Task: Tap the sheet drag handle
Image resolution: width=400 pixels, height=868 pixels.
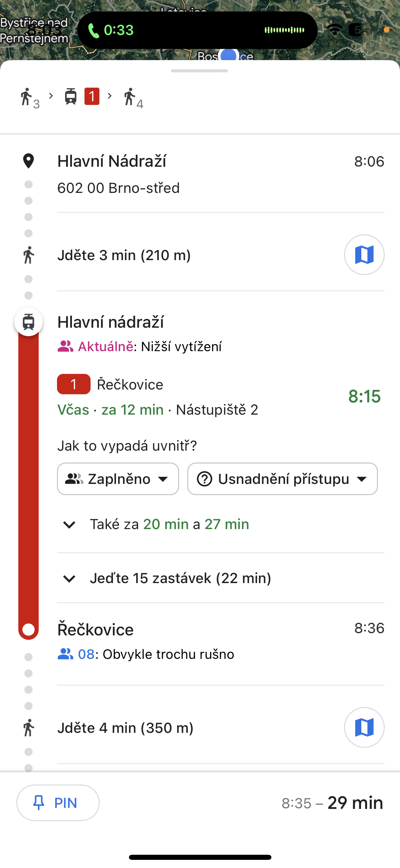Action: pyautogui.click(x=199, y=71)
